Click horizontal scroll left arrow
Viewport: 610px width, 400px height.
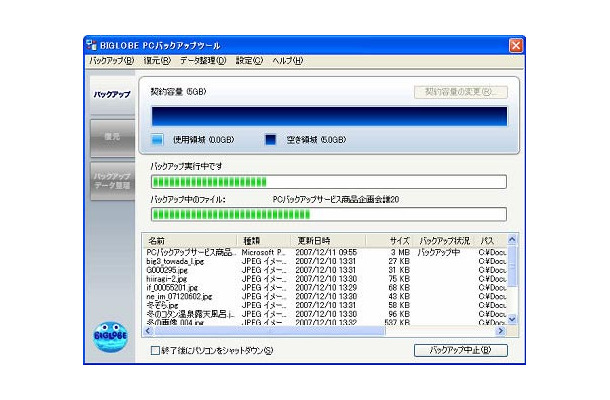coord(148,331)
